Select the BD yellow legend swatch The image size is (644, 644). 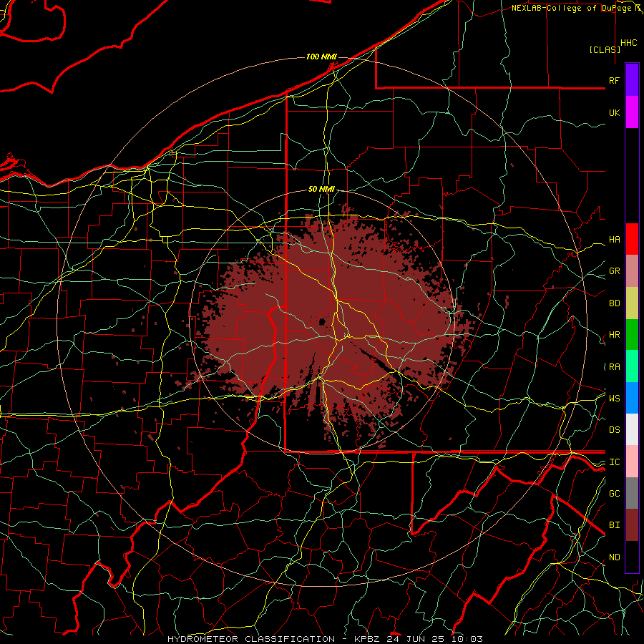coord(632,303)
